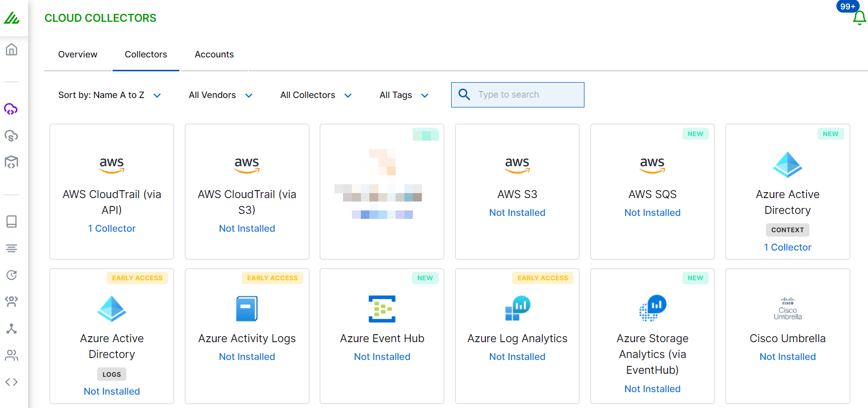Click the EARLY ACCESS badge on Azure Activity Logs

[272, 278]
